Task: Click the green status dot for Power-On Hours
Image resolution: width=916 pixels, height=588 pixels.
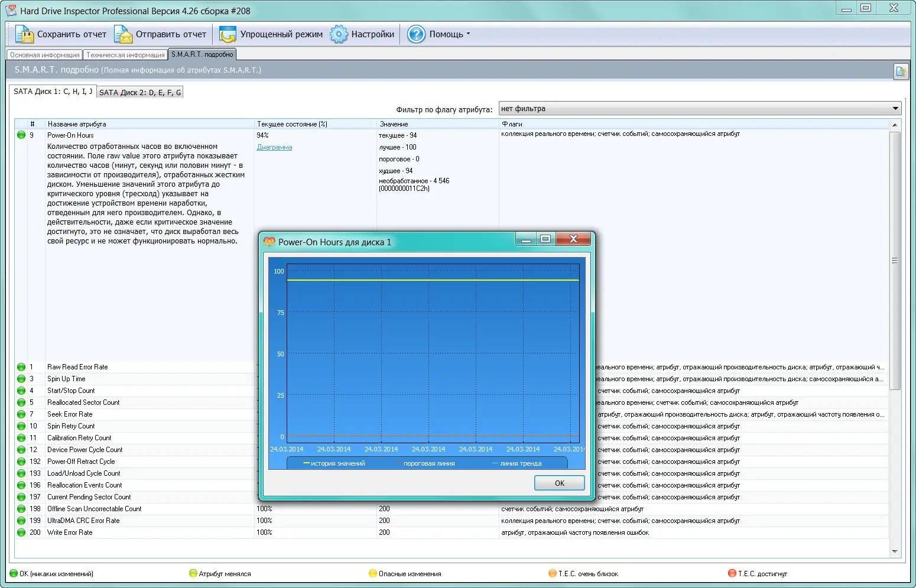Action: coord(20,135)
